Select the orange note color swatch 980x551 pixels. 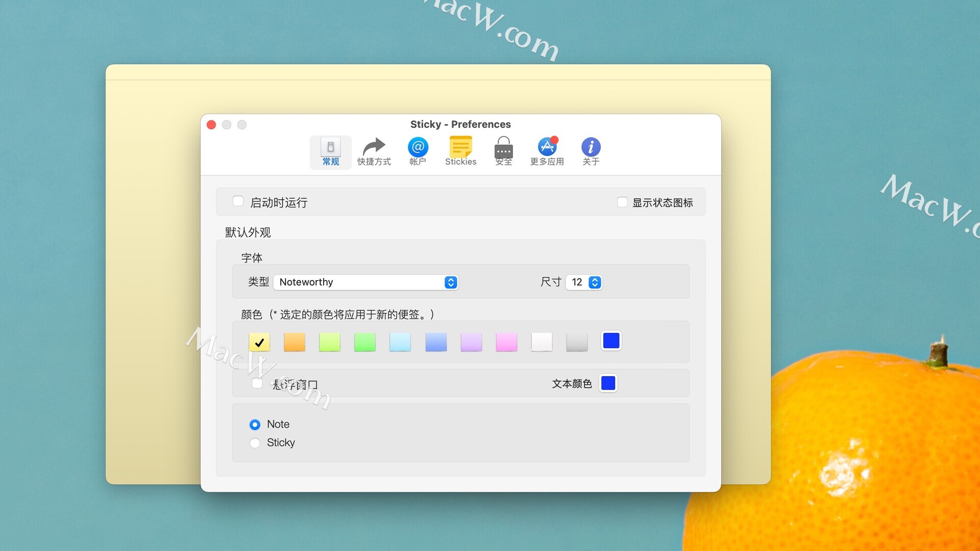[x=295, y=342]
